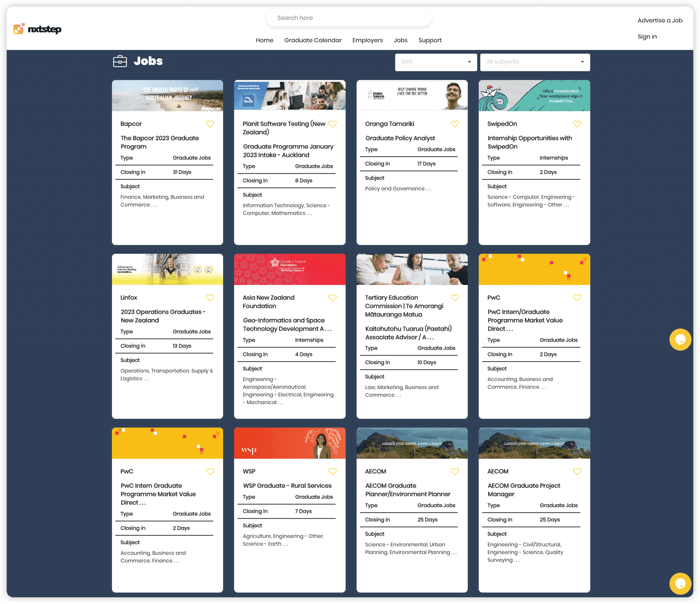Open Graduate Programme January 2023 Intake - Auckland
This screenshot has width=700, height=604.
click(x=288, y=151)
